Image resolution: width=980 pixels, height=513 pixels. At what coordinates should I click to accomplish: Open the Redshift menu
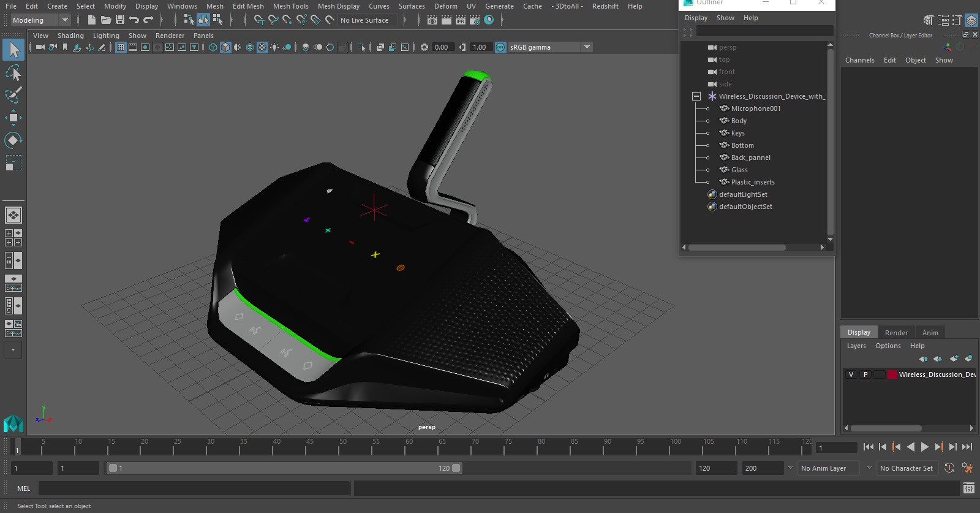click(605, 6)
